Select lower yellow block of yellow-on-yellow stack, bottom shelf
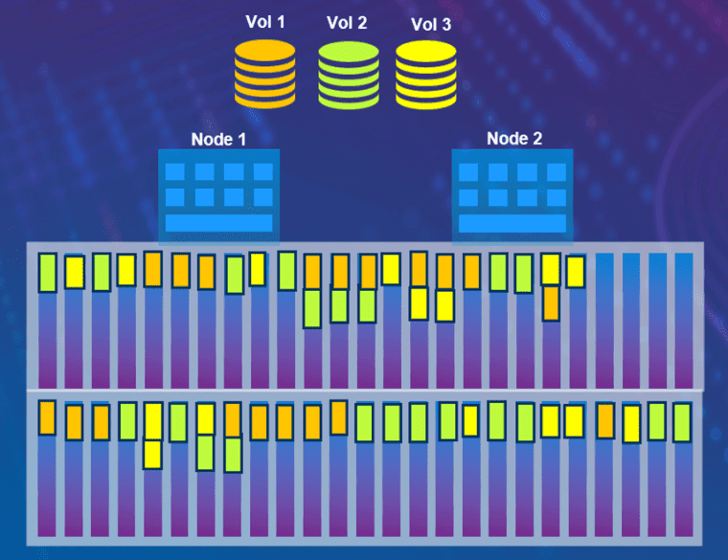The height and width of the screenshot is (560, 728). pos(152,455)
